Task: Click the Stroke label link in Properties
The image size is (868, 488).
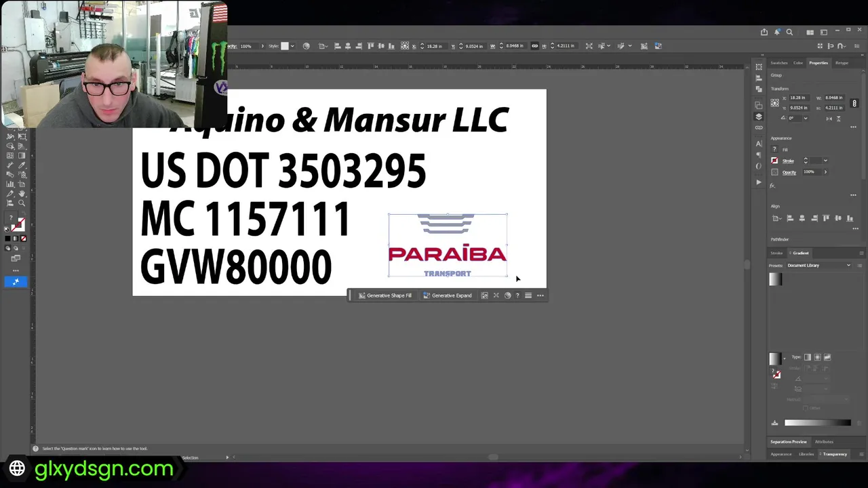Action: (x=788, y=161)
